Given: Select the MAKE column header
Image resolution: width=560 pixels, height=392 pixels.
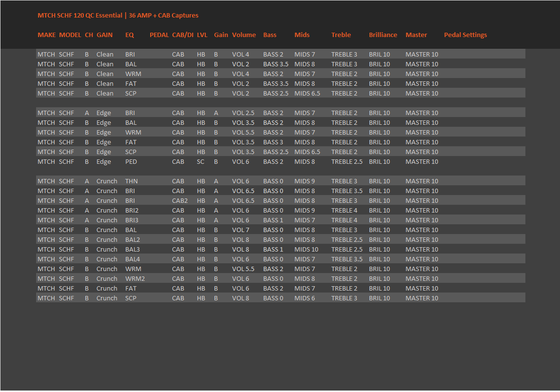Looking at the screenshot, I should (x=46, y=35).
